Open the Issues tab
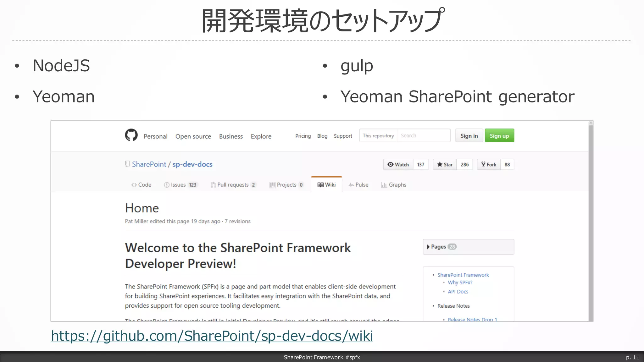The image size is (644, 362). pos(180,185)
